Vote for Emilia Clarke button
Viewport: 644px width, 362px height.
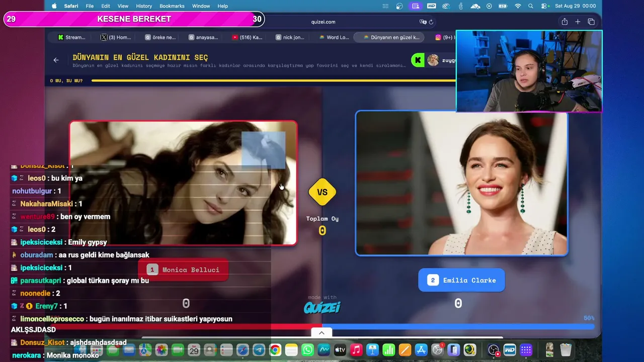coord(461,280)
